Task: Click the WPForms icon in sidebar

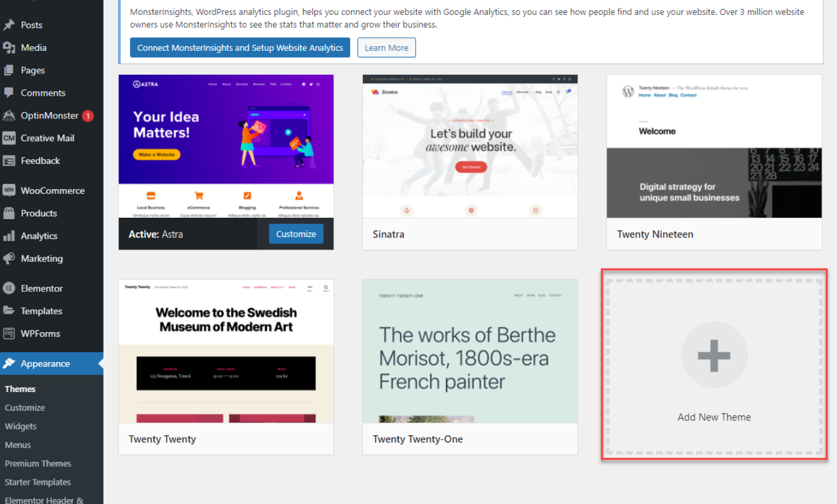Action: click(x=9, y=334)
